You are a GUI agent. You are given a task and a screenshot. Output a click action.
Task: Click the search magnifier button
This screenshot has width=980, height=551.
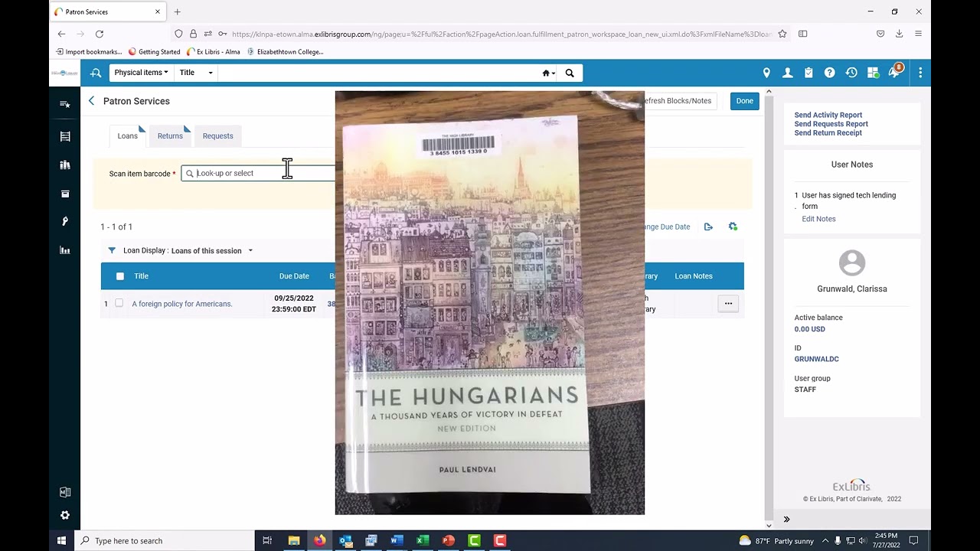pos(570,73)
